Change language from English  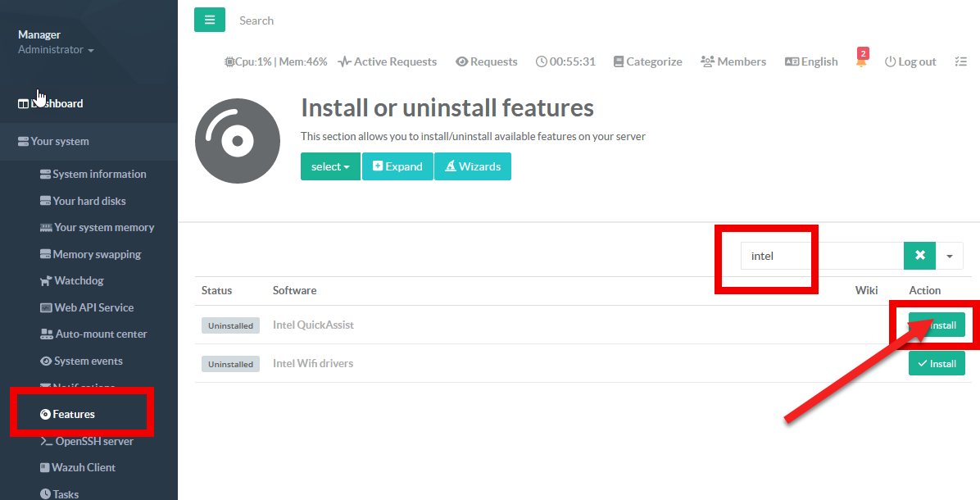(811, 61)
